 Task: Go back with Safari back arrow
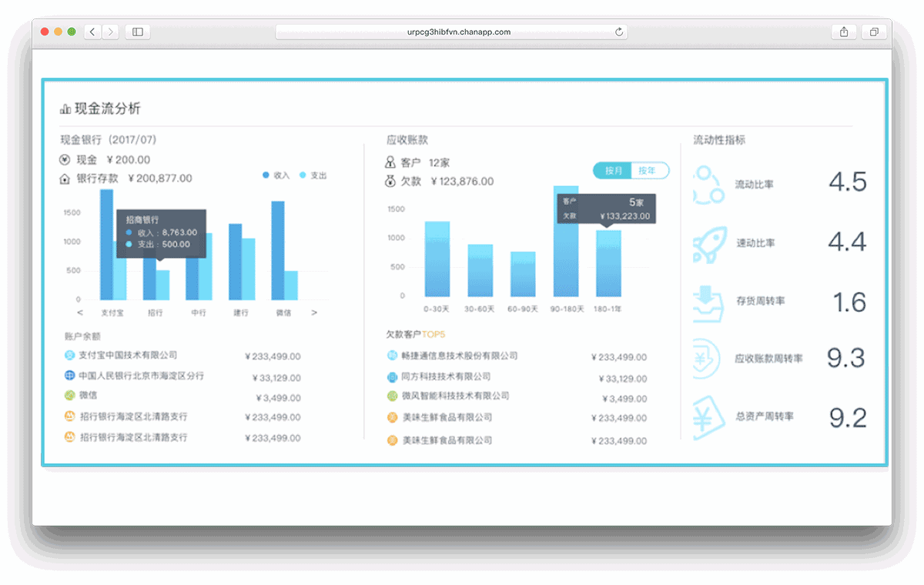coord(92,32)
